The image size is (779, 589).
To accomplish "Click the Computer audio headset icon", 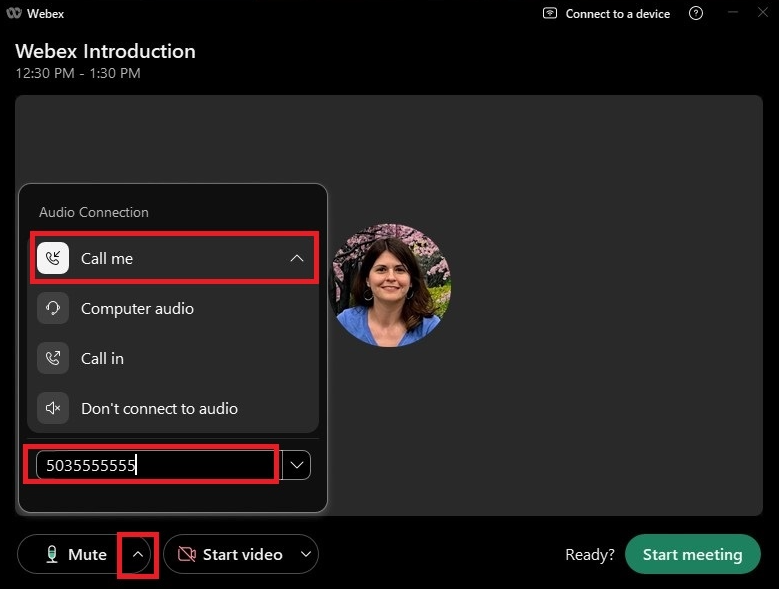I will [53, 308].
